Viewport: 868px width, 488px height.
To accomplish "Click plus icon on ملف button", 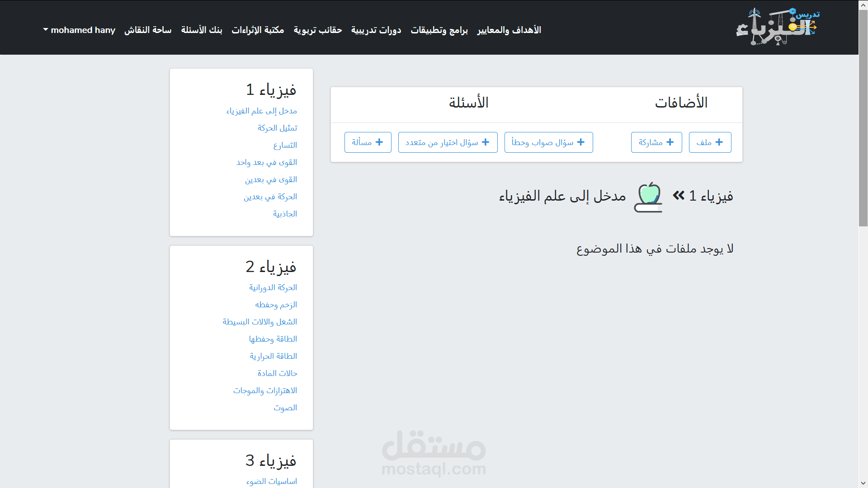I will (719, 142).
